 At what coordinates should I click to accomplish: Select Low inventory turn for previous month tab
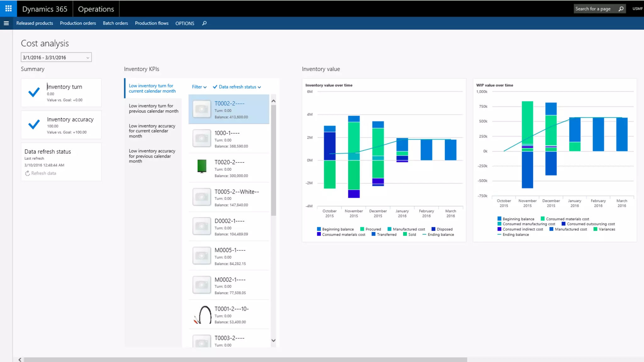153,108
